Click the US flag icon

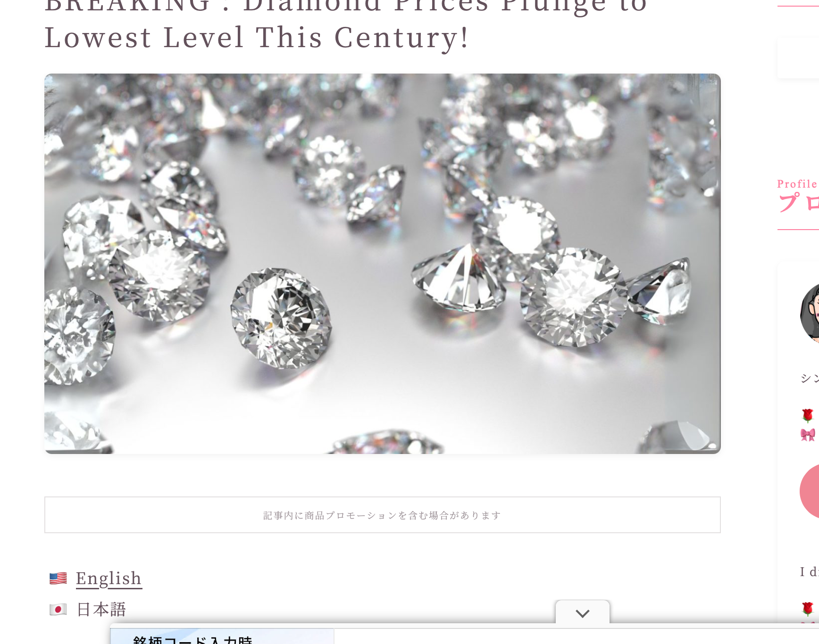tap(58, 578)
